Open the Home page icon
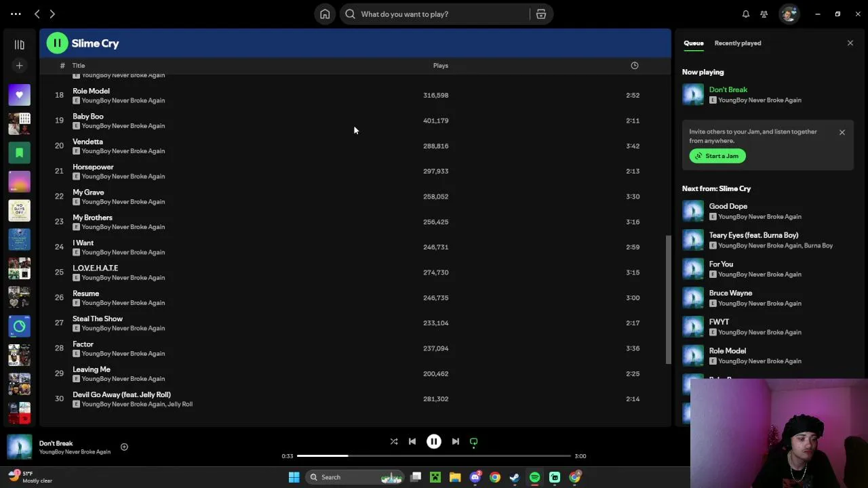Image resolution: width=868 pixels, height=488 pixels. pos(325,14)
